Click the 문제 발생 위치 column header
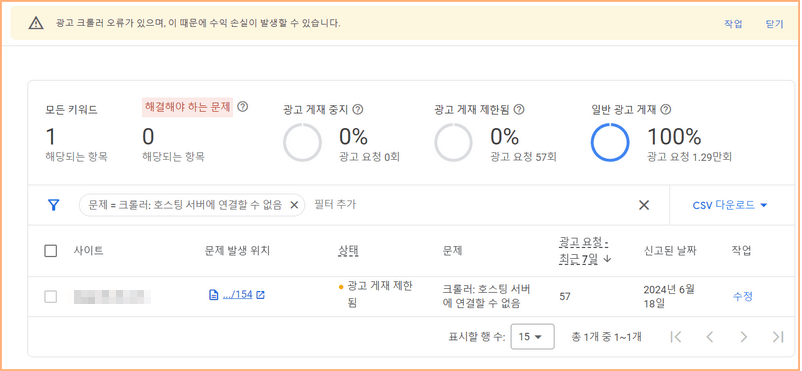802x371 pixels. tap(237, 251)
